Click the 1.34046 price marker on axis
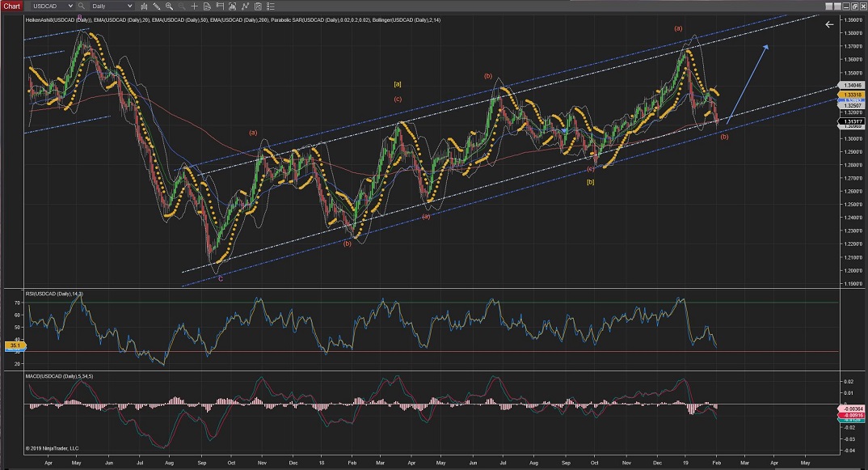 pos(853,86)
